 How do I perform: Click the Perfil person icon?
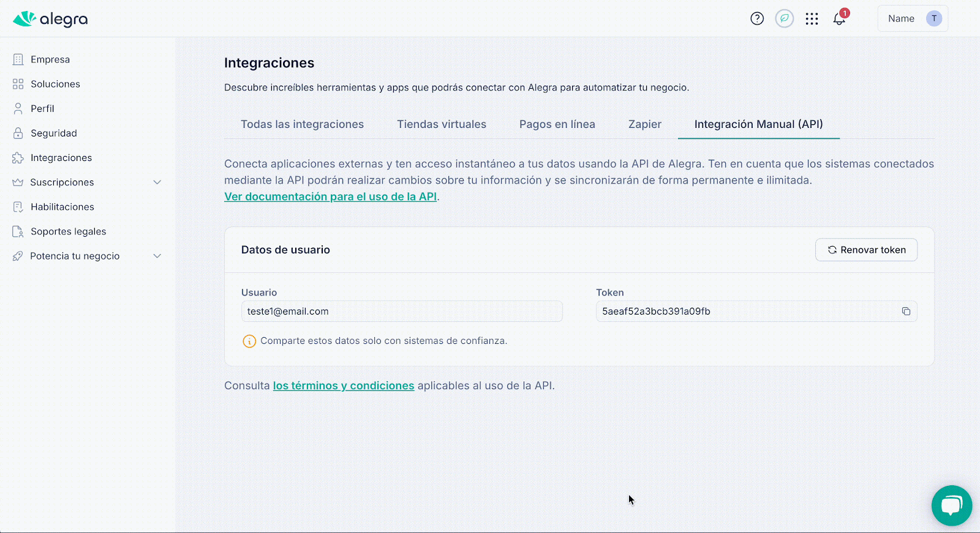(x=18, y=108)
